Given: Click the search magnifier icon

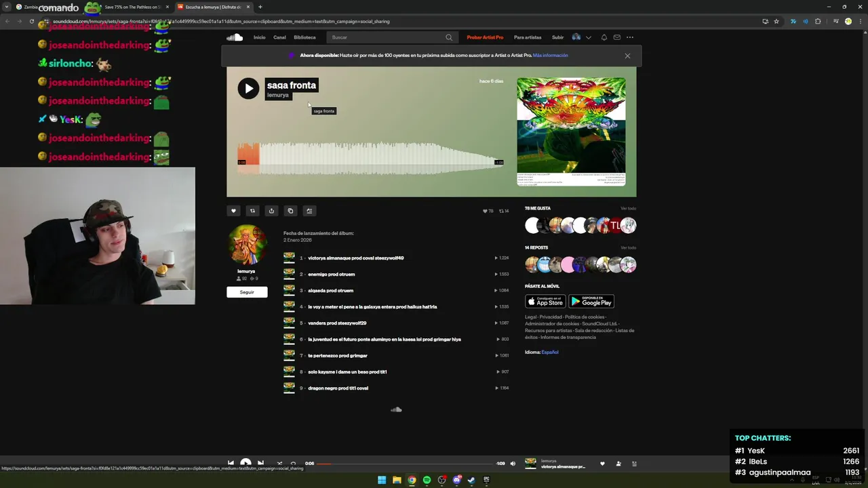Looking at the screenshot, I should click(449, 37).
